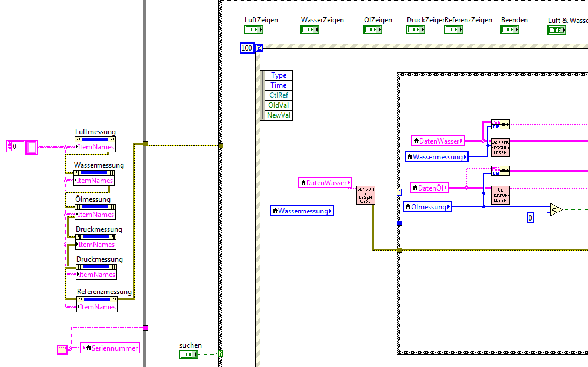Open the Referenzmessung ItemNames property selector
The height and width of the screenshot is (367, 588).
pos(97,307)
